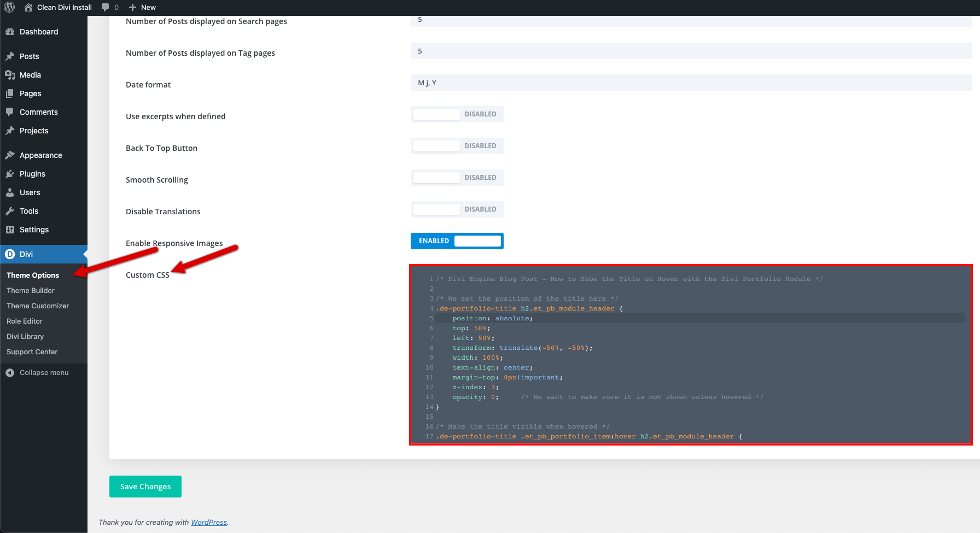Open the comments bubble icon in admin bar

(106, 7)
